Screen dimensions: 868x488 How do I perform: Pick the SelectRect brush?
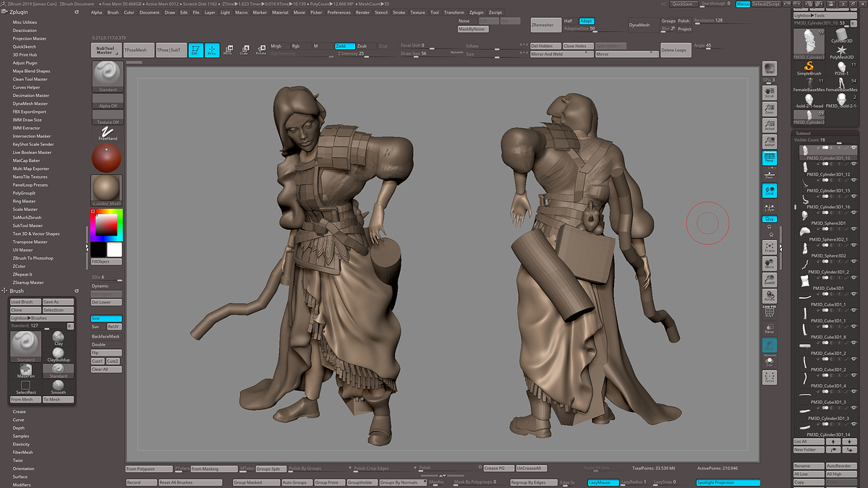click(x=25, y=388)
